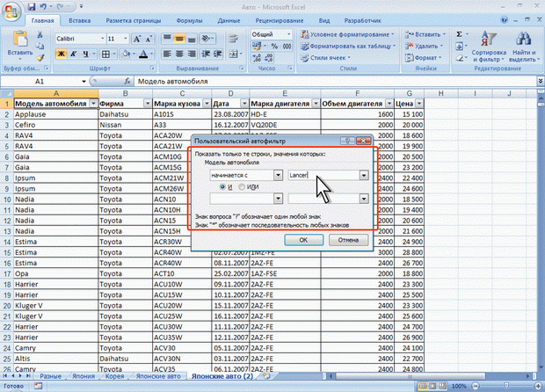Open the Общий number format dropdown
545x392 pixels.
pyautogui.click(x=289, y=34)
